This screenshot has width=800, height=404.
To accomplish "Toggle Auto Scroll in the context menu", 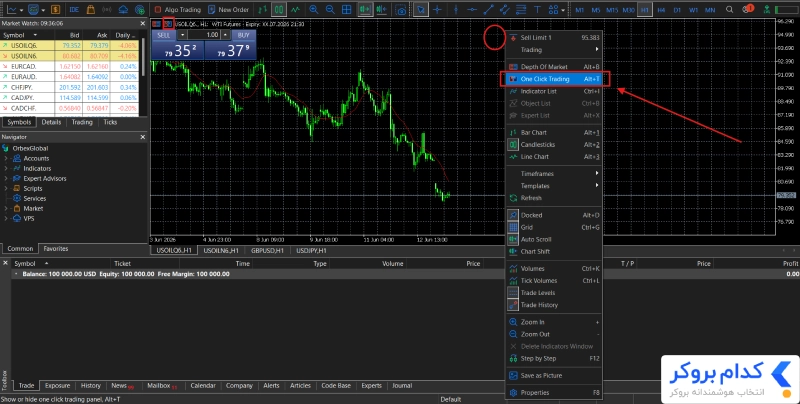I will pyautogui.click(x=554, y=239).
